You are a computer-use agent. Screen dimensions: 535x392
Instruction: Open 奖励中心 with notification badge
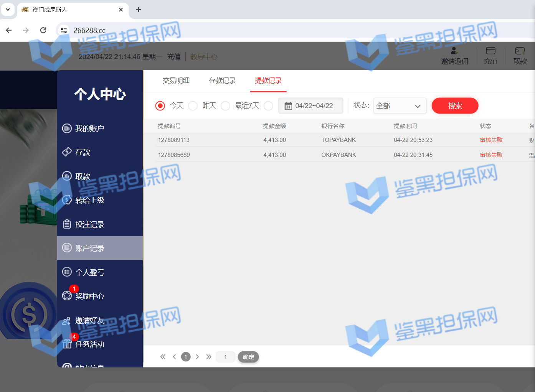point(89,296)
